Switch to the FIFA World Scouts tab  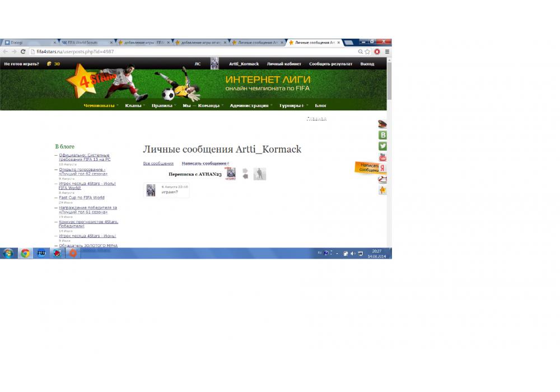click(x=87, y=43)
